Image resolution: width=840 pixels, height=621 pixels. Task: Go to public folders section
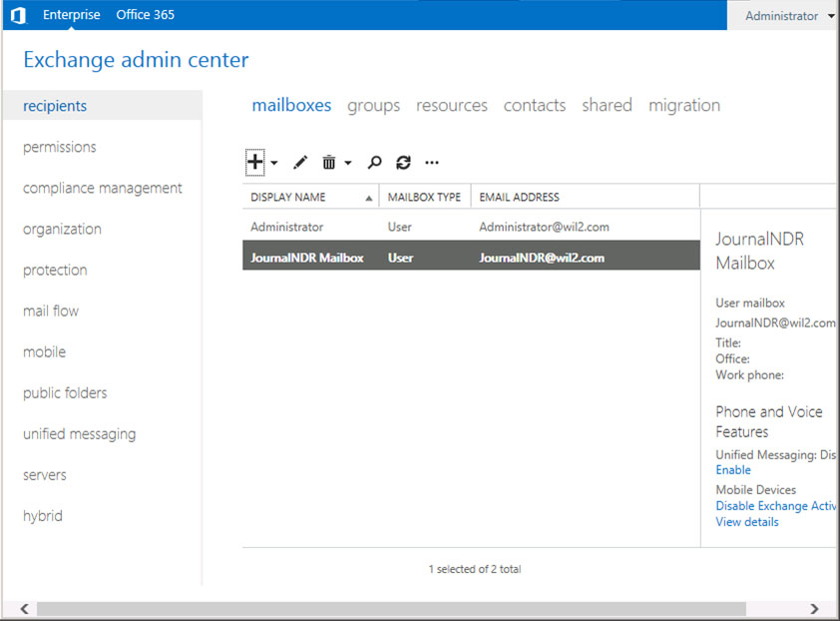(x=65, y=393)
